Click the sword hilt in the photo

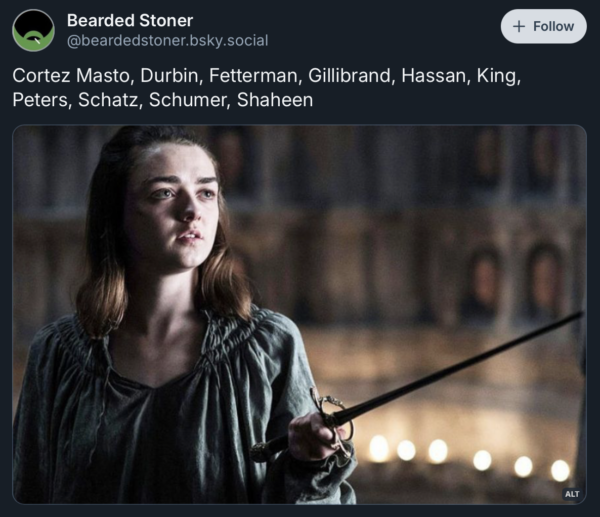tap(332, 420)
